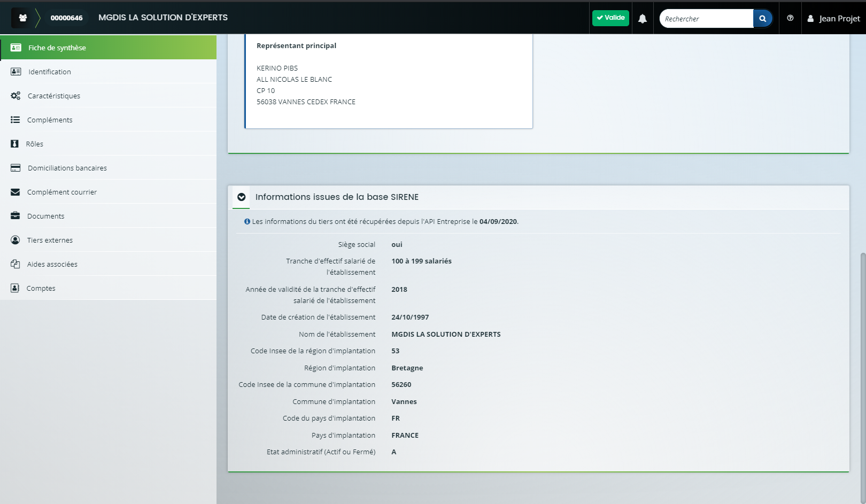Open Rôles in sidebar

108,144
